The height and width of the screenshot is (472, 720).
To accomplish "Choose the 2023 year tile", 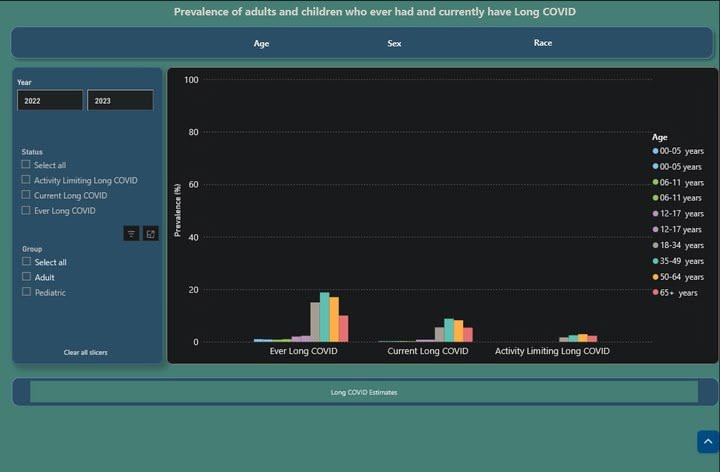I will point(120,101).
